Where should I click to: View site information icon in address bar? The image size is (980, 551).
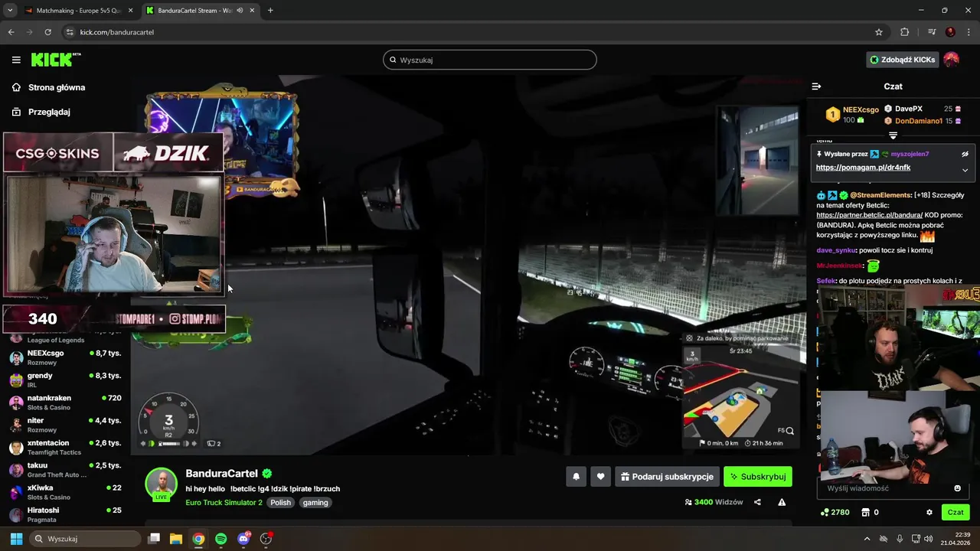pyautogui.click(x=70, y=32)
